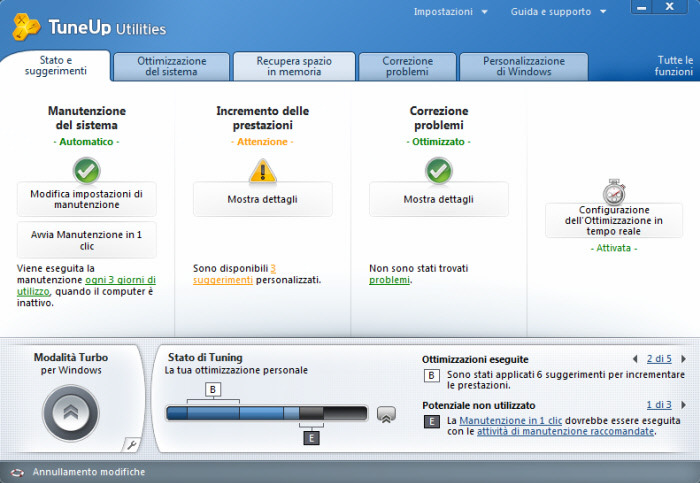Image resolution: width=700 pixels, height=483 pixels.
Task: Click the problemi link
Action: pos(389,280)
